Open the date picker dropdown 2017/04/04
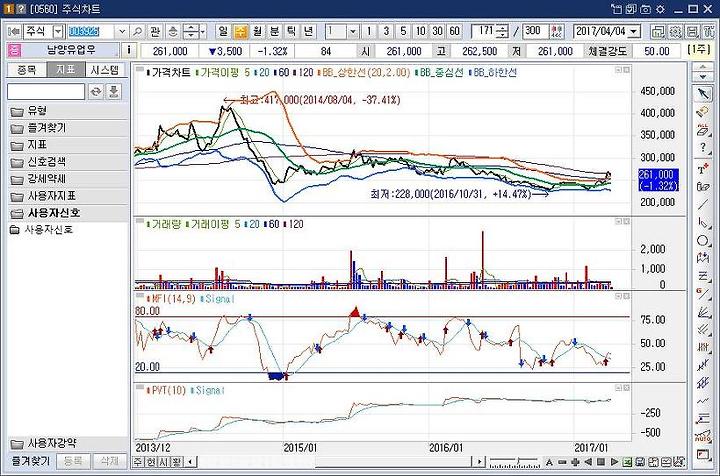This screenshot has height=476, width=720. point(634,32)
